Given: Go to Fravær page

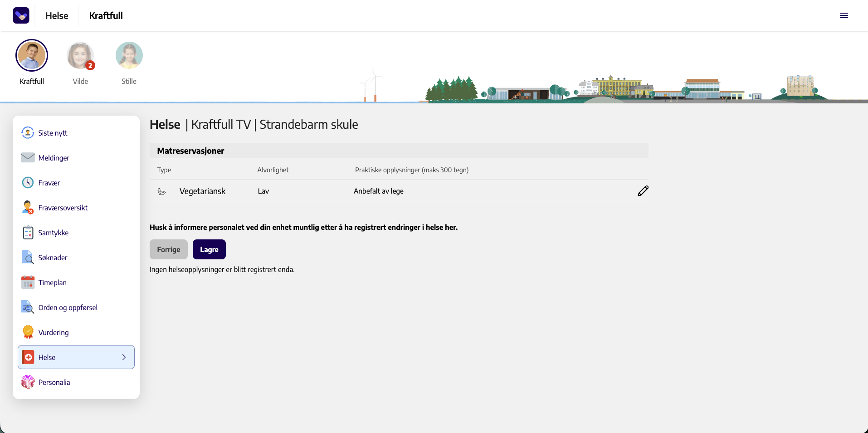Looking at the screenshot, I should point(76,183).
